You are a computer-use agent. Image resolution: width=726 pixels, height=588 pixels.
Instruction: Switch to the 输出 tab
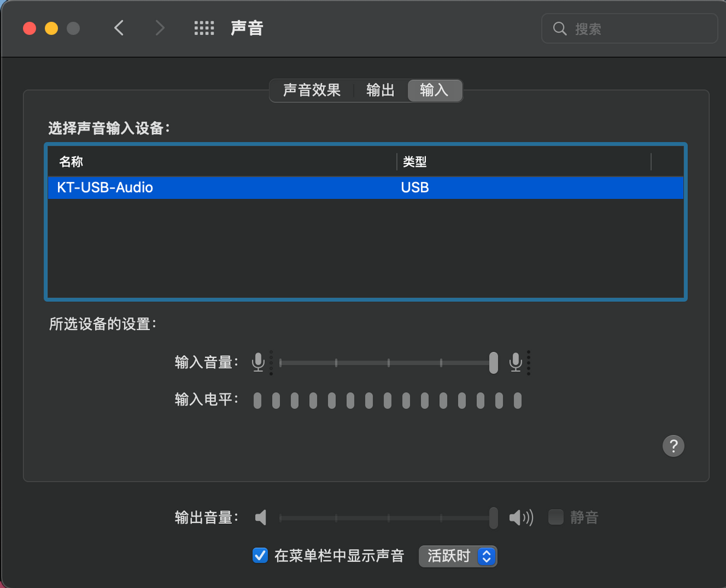click(381, 91)
